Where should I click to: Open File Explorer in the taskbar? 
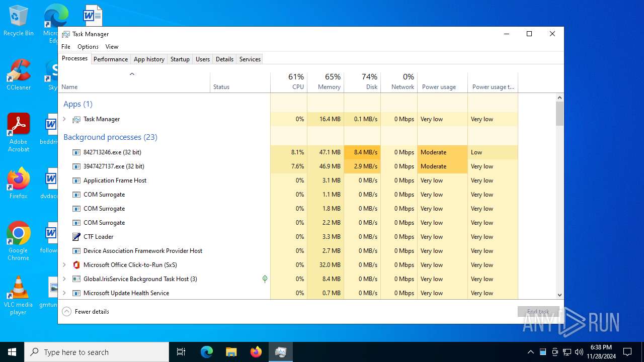231,352
